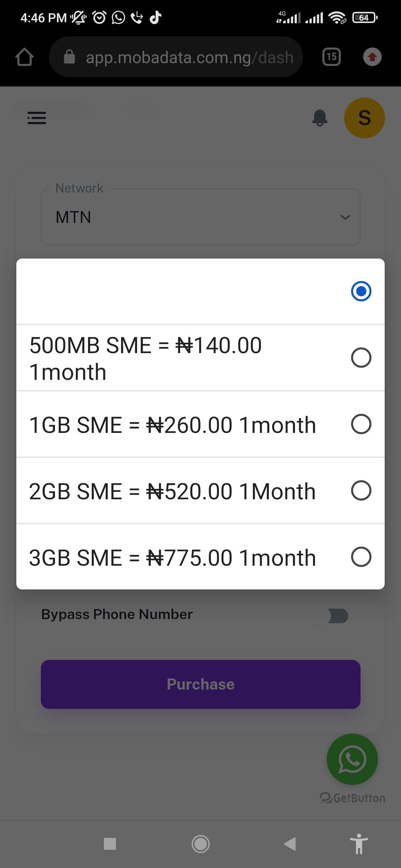Choose 2GB SME = ₦520.00 1Month
The image size is (401, 868).
point(200,491)
